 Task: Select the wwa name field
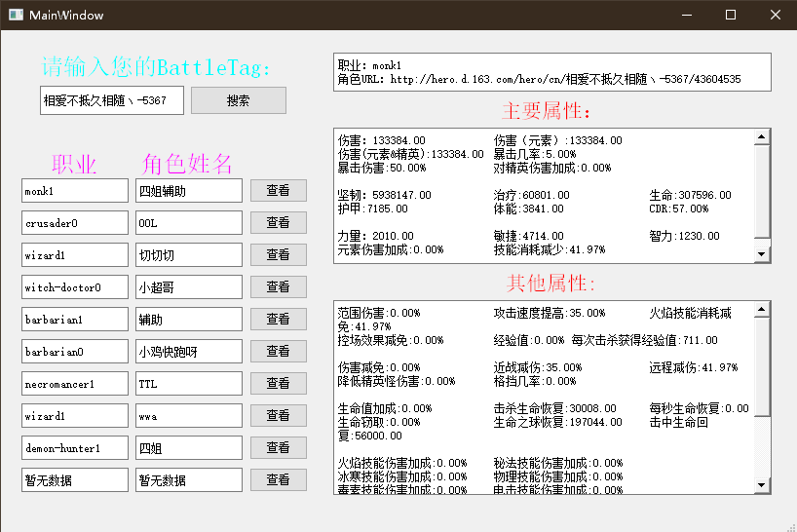(x=189, y=416)
